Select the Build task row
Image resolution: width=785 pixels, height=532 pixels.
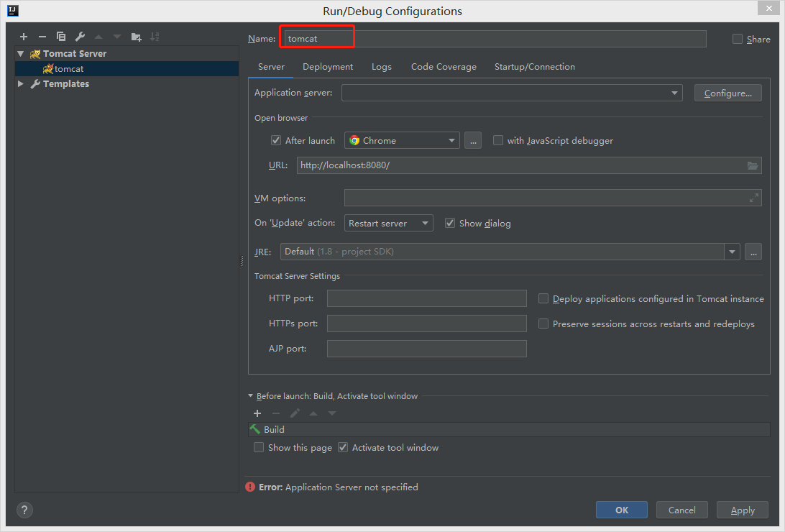509,429
